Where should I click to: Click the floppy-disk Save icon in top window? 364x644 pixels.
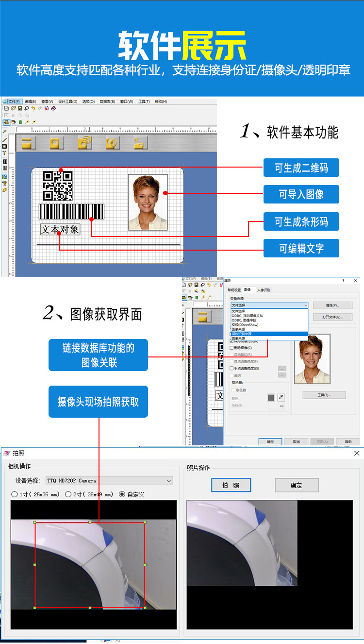[20, 108]
